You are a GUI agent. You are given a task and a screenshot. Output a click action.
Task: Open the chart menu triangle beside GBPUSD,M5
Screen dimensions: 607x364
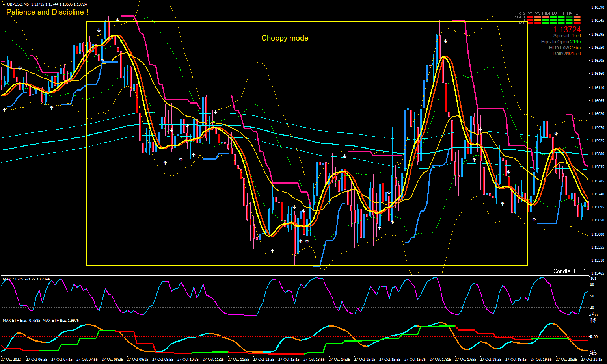coord(4,4)
